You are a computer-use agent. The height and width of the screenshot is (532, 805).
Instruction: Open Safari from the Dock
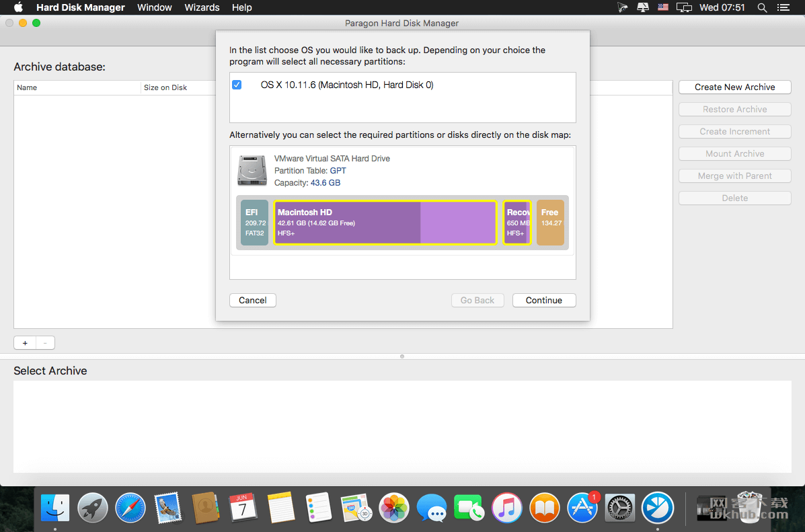(130, 508)
